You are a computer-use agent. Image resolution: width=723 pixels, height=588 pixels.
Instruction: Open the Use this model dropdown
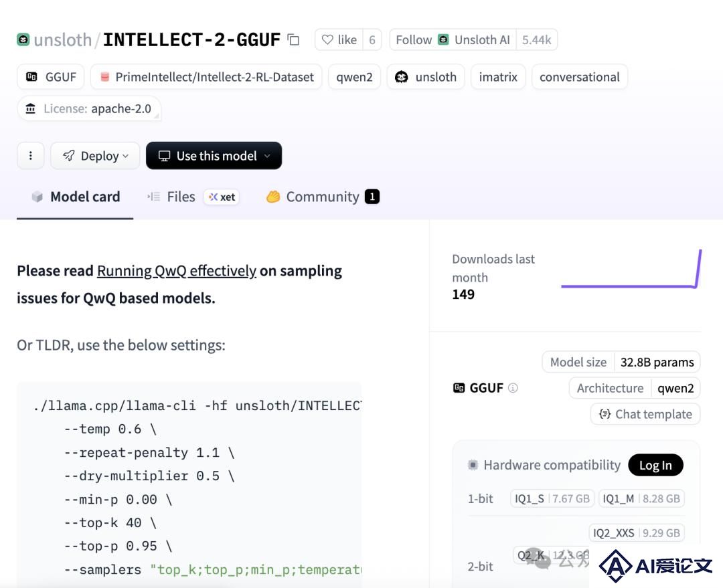(214, 156)
